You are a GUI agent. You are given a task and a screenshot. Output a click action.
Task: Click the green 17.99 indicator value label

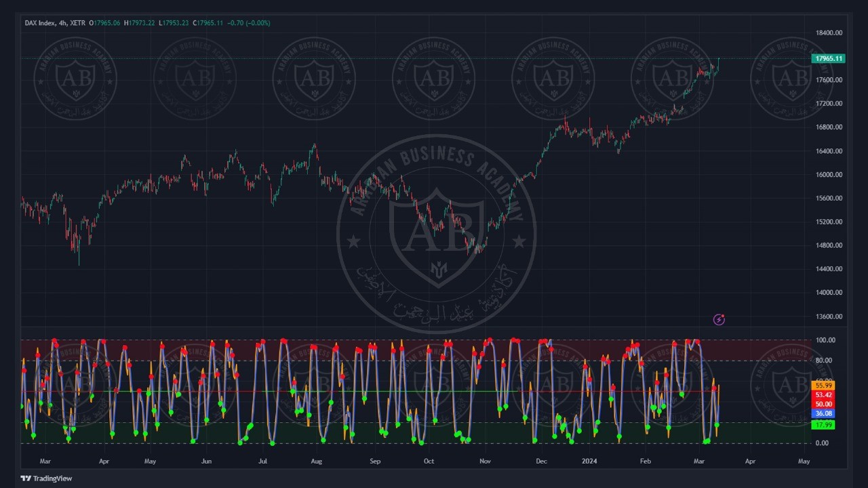[823, 425]
